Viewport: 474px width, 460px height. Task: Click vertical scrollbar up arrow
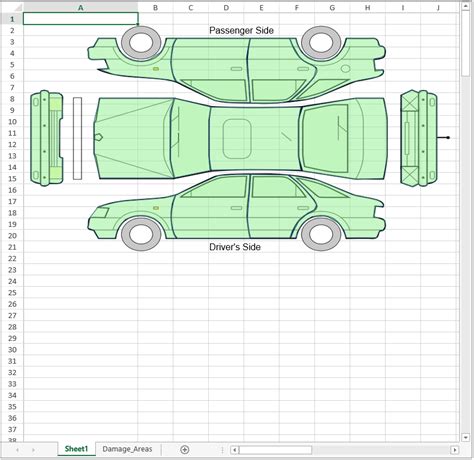pyautogui.click(x=465, y=7)
